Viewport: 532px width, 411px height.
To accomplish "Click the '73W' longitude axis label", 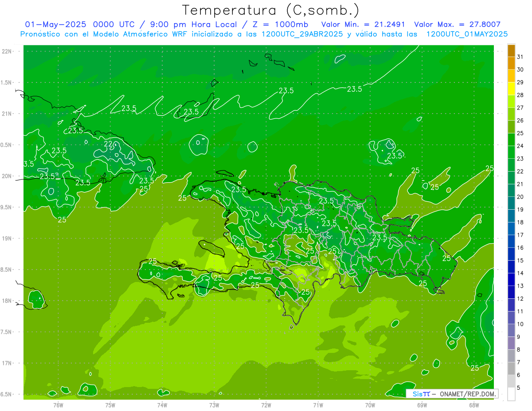I will [214, 405].
